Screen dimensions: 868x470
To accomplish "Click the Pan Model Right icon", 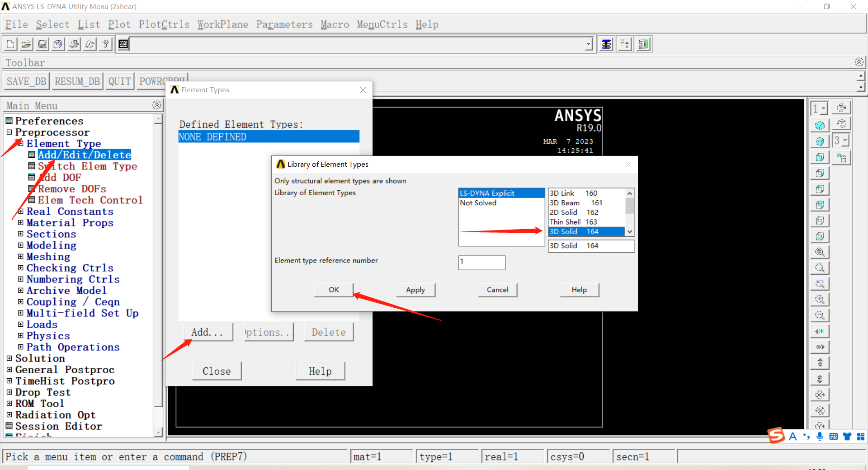I will 820,347.
